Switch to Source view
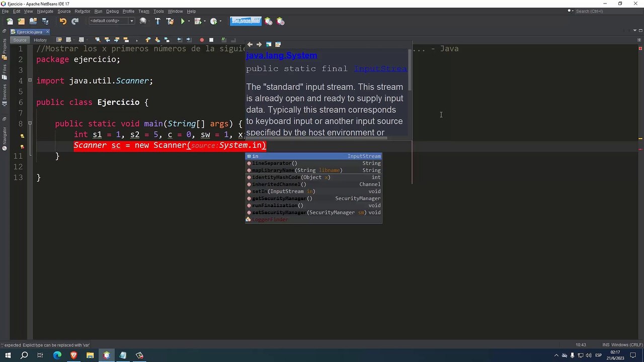This screenshot has height=362, width=644. (x=20, y=40)
